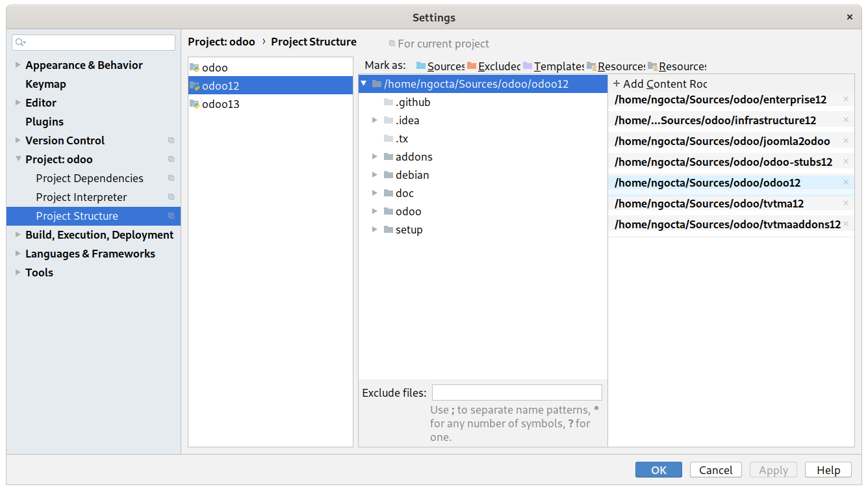Remove tvtma12 content root
The height and width of the screenshot is (491, 868).
click(x=845, y=203)
